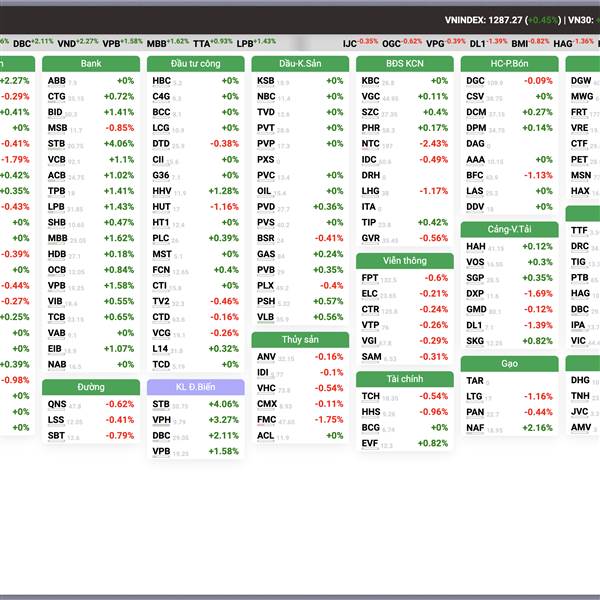Select PLX stock row -0.4%
Image resolution: width=600 pixels, height=600 pixels.
coord(300,285)
